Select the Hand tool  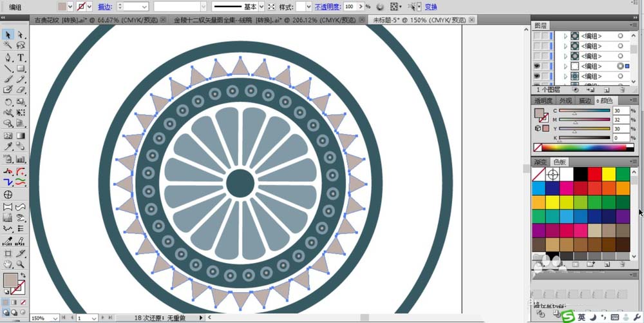click(8, 264)
